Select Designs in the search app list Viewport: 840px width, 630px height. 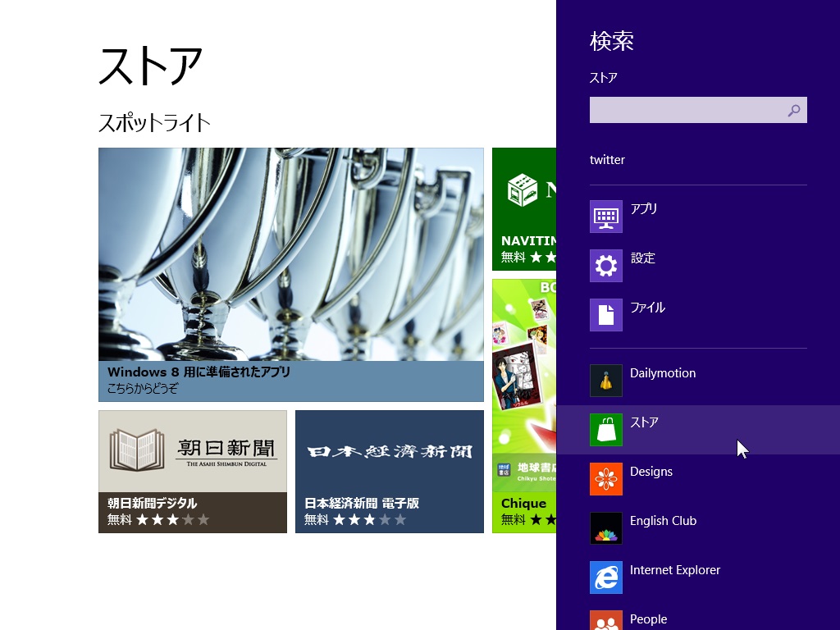(x=651, y=472)
